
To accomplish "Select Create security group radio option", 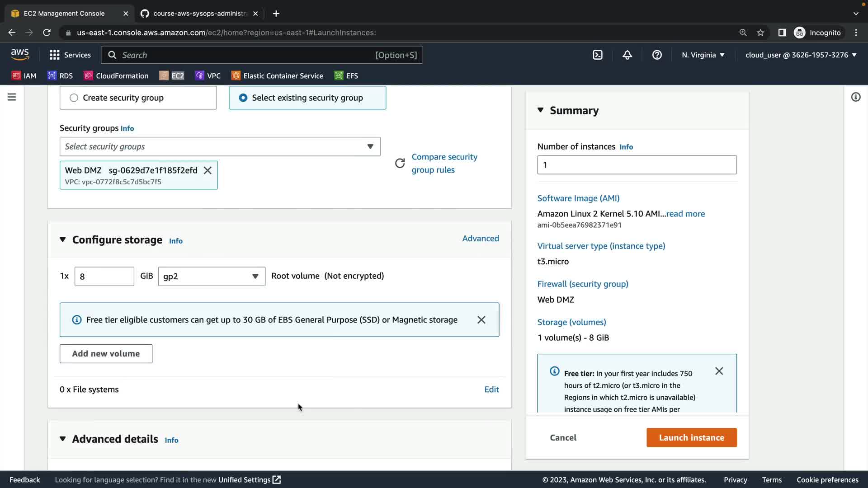I will [74, 98].
